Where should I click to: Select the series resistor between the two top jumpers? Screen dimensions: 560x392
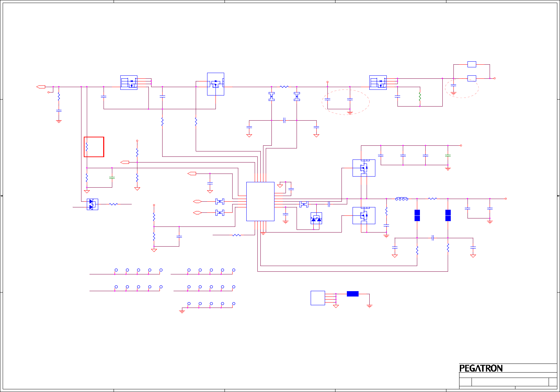click(x=284, y=87)
